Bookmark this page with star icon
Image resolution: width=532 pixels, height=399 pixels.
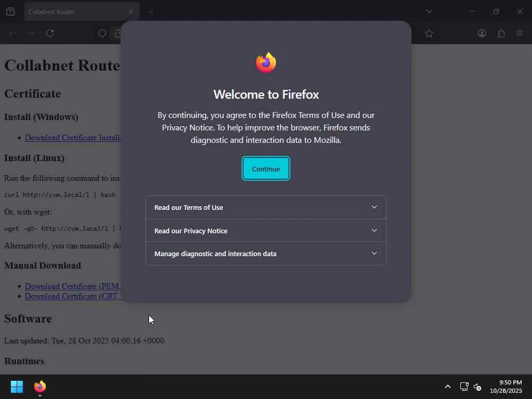pos(429,33)
